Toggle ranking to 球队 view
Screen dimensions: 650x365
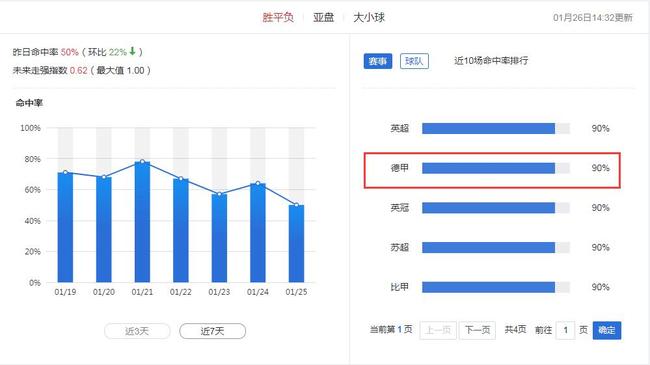coord(414,61)
